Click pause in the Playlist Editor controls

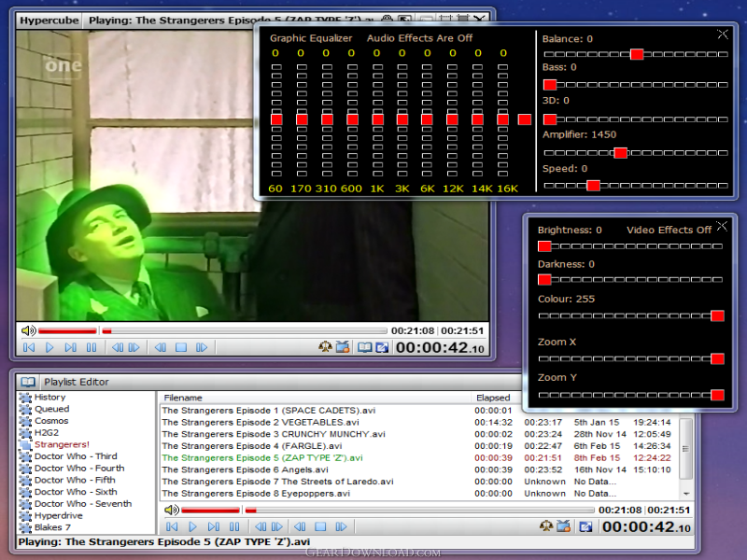point(234,526)
